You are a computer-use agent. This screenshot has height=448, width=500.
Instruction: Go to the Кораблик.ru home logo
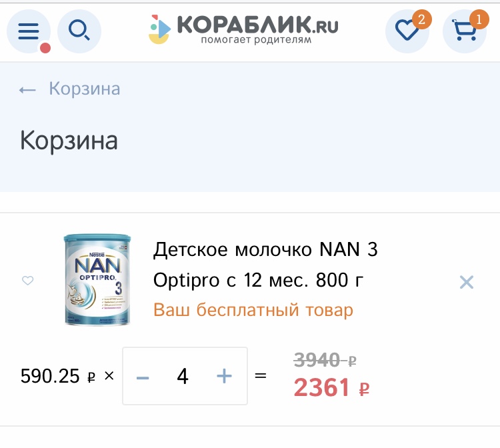243,30
